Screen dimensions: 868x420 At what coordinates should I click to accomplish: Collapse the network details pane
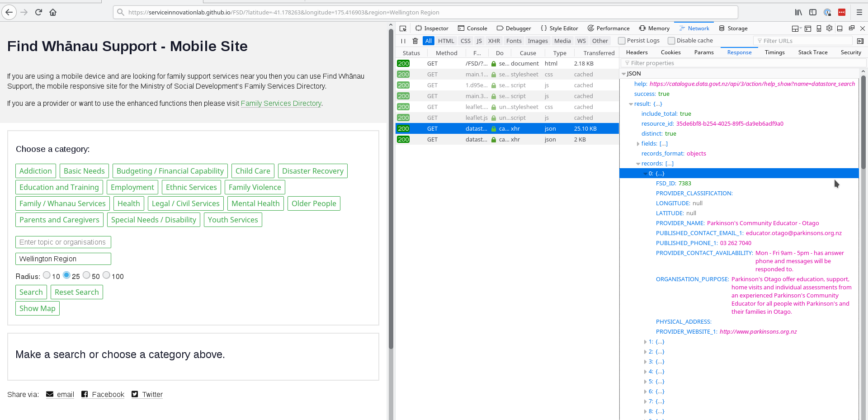click(860, 41)
